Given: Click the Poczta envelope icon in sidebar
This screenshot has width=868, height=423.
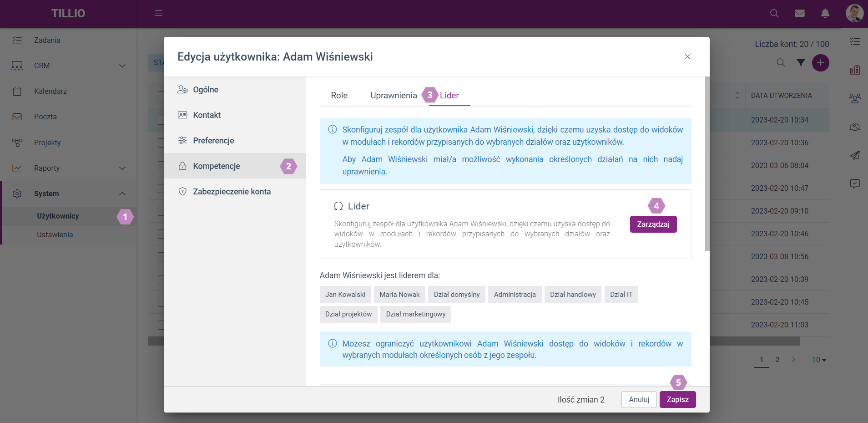Looking at the screenshot, I should 17,117.
